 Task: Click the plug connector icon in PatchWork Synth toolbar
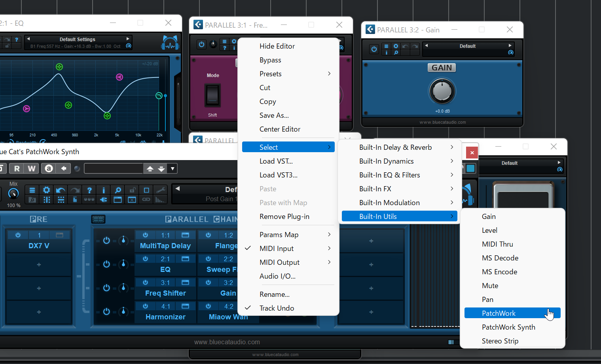(104, 200)
